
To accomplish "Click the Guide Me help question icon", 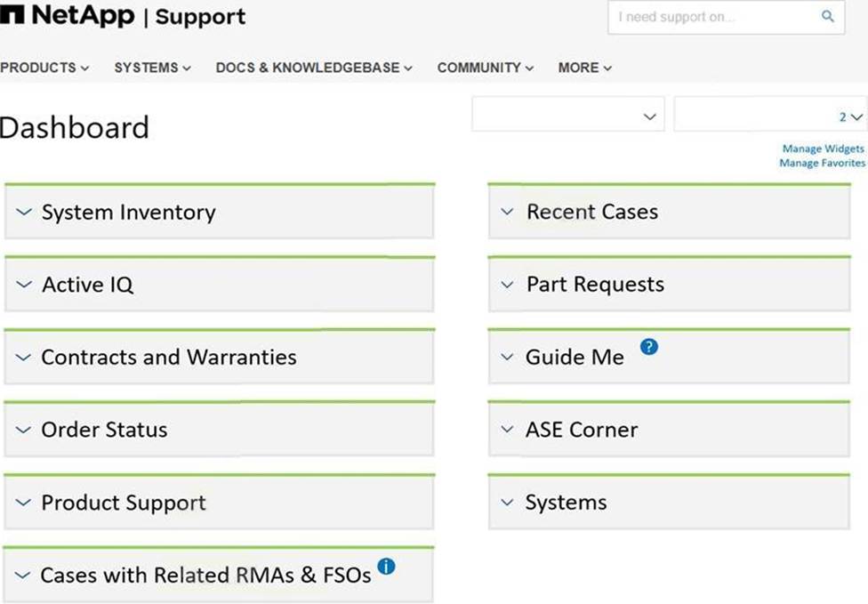I will 649,348.
